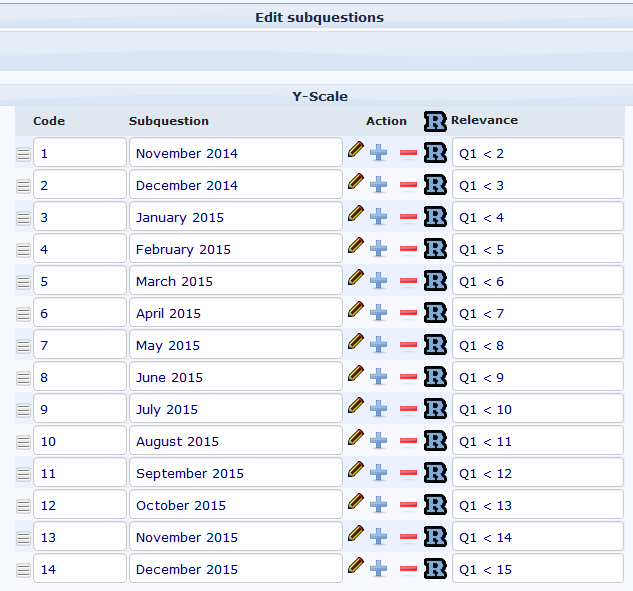Click the drag handle beside code 9

(23, 410)
